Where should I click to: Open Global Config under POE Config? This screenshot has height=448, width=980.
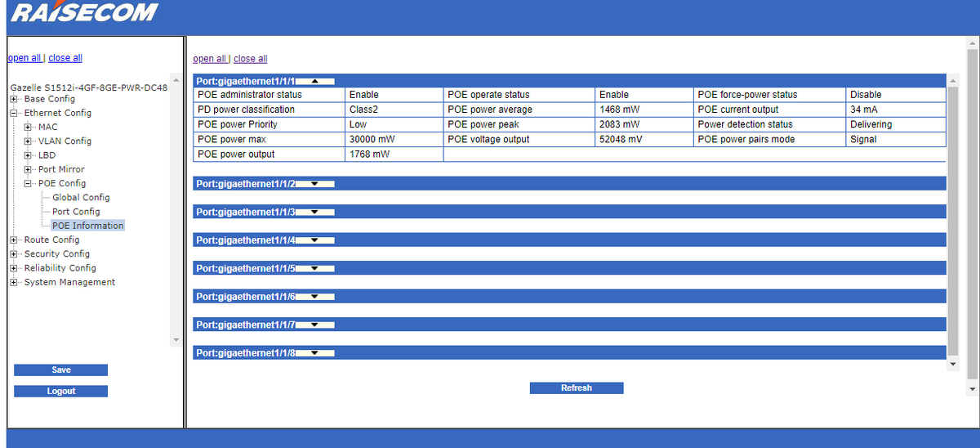[x=81, y=197]
